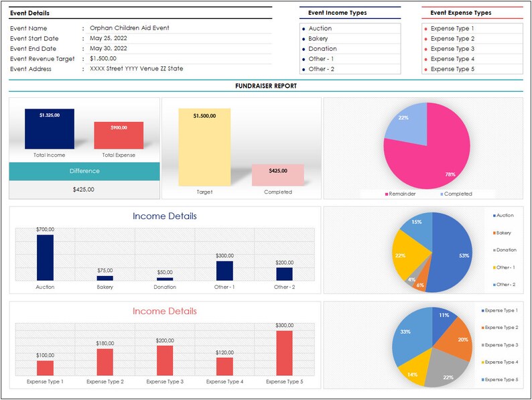This screenshot has height=400, width=532.
Task: Click the 'Remainder' legend entry
Action: 401,194
